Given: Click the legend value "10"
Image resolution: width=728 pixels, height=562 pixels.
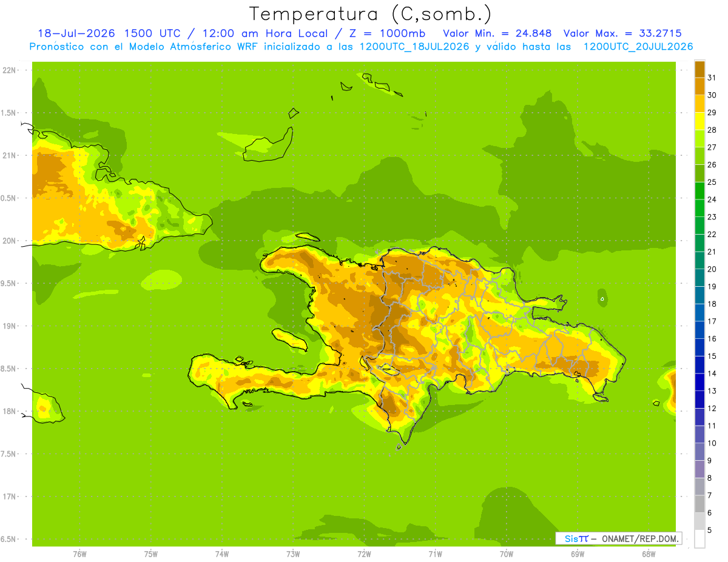Looking at the screenshot, I should pos(712,443).
